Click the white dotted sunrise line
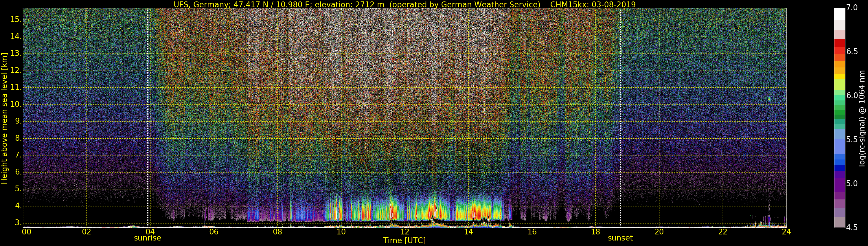Screen dimensions: 868x246 (148, 118)
